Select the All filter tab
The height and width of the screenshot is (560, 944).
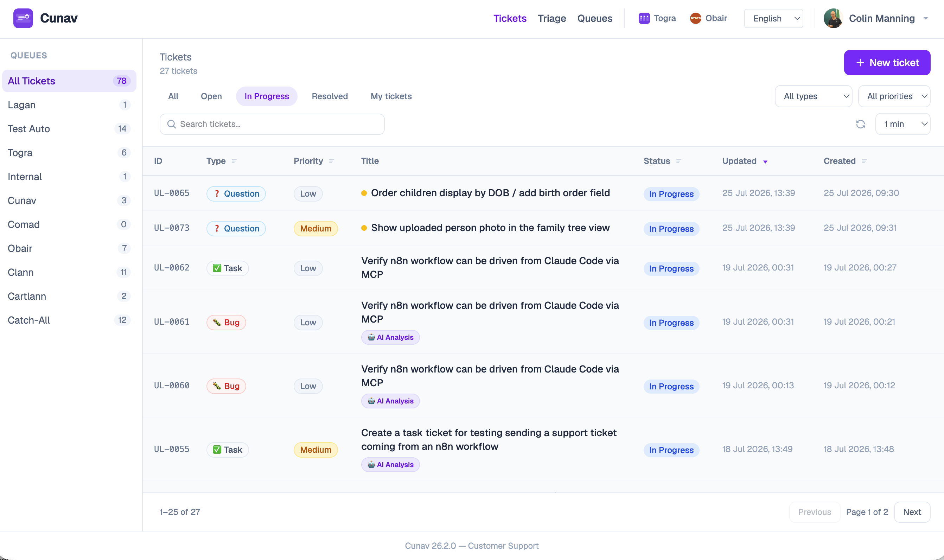[x=173, y=96]
